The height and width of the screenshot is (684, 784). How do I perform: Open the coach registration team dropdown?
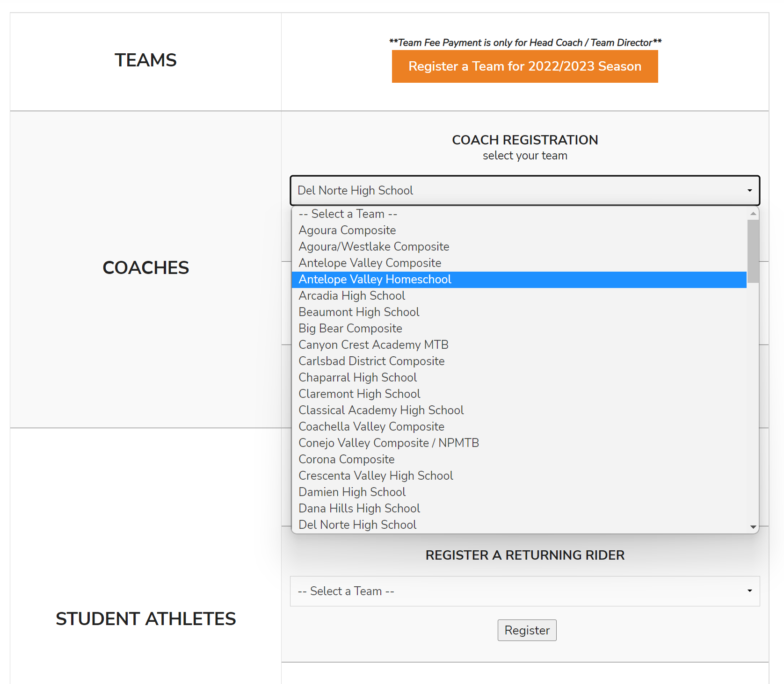pyautogui.click(x=524, y=190)
